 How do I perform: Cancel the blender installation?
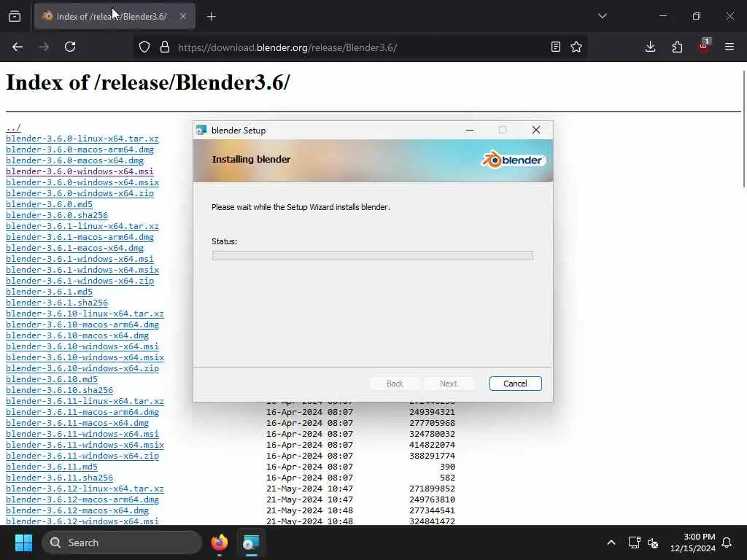[515, 384]
